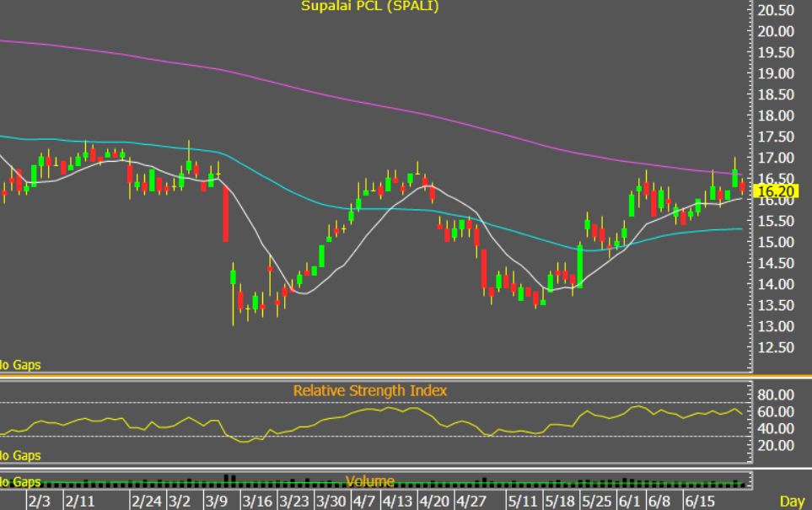This screenshot has height=510, width=812.
Task: Select the 4/27 date label
Action: point(471,502)
